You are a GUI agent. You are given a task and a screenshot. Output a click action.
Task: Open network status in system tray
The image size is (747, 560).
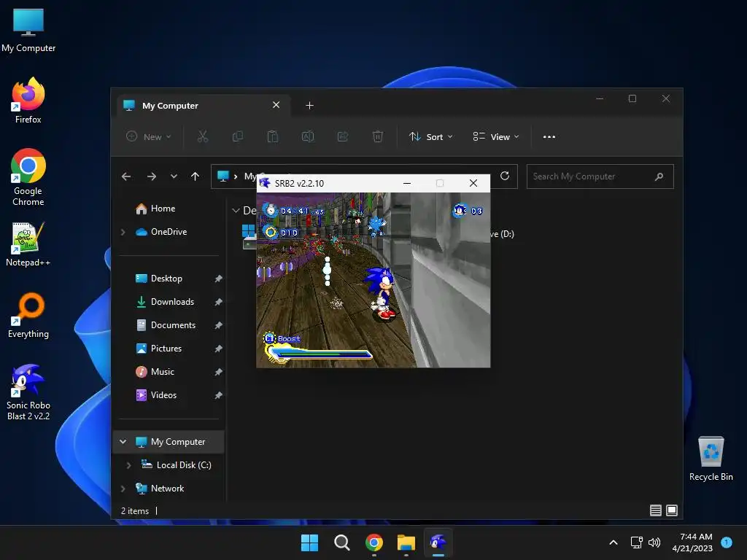(636, 542)
